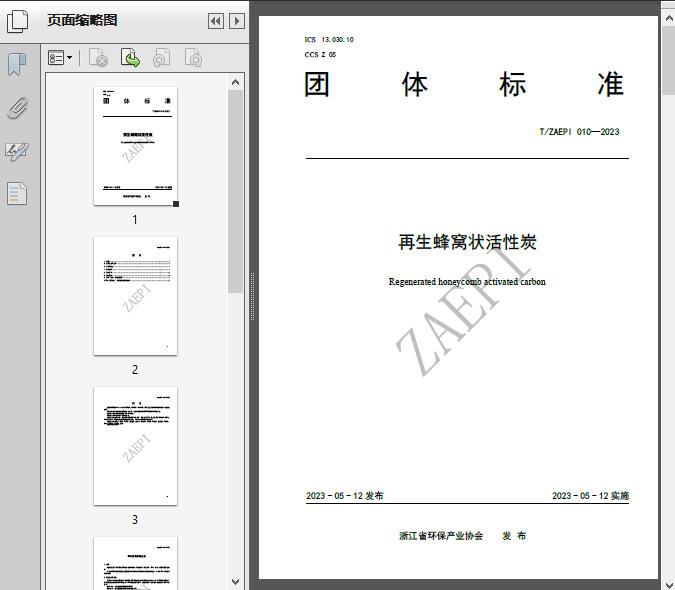Open the attachments paperclip panel

coord(17,108)
